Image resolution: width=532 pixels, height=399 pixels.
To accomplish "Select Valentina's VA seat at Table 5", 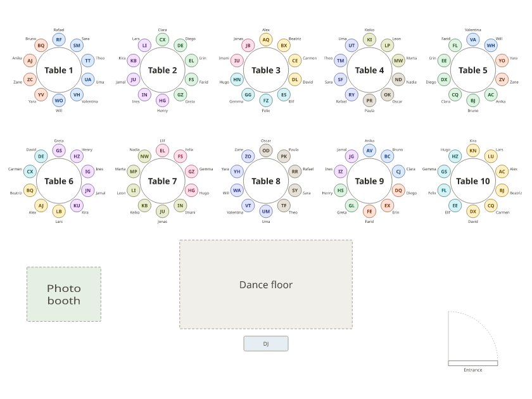I will click(472, 40).
